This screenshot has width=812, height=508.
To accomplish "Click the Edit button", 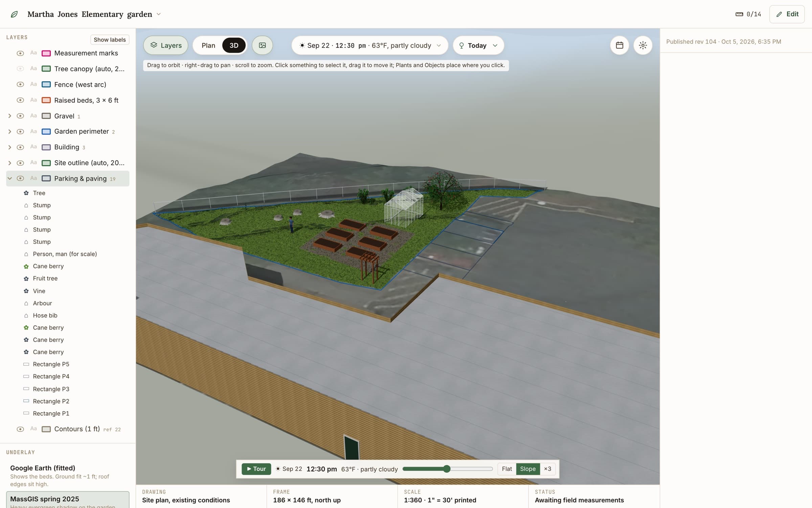I will tap(787, 14).
